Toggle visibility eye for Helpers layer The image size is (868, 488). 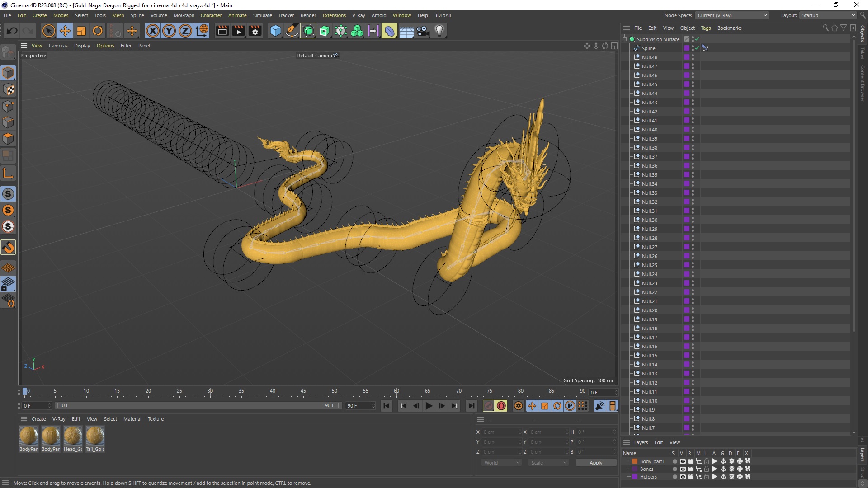[x=683, y=477]
